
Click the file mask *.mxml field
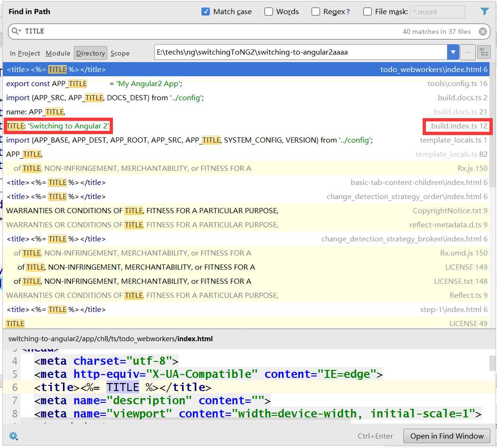click(437, 12)
